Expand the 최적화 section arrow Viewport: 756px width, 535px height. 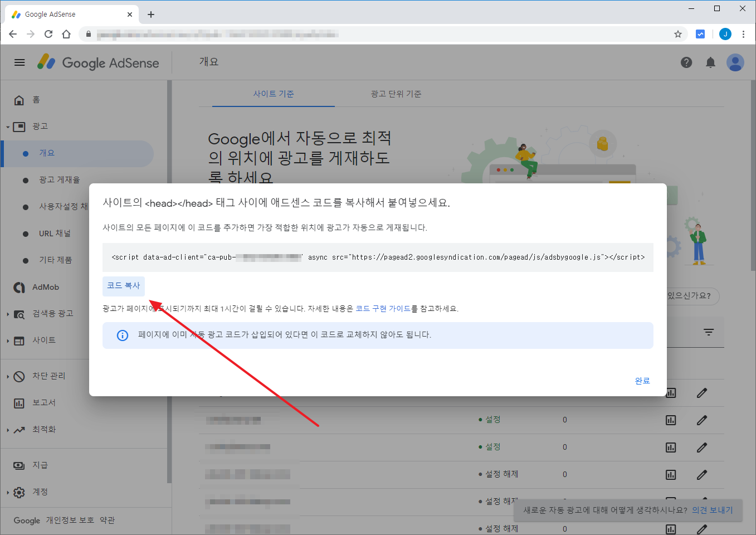(x=8, y=430)
